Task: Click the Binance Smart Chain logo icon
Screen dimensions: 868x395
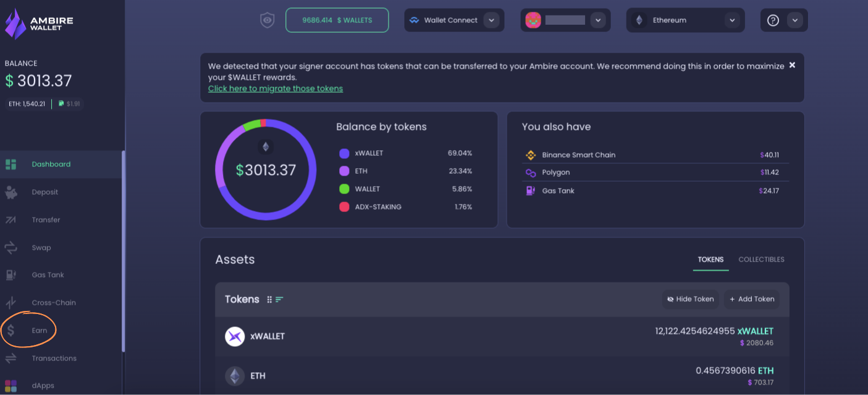Action: [x=530, y=155]
